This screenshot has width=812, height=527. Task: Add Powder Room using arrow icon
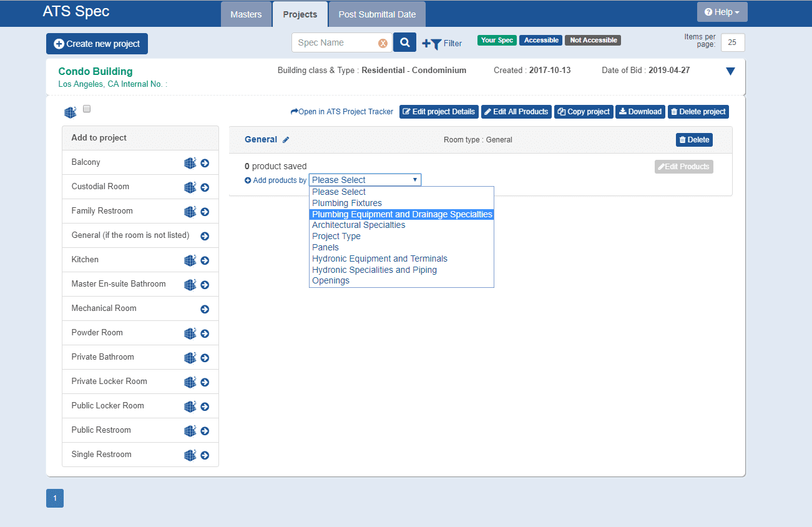(205, 334)
